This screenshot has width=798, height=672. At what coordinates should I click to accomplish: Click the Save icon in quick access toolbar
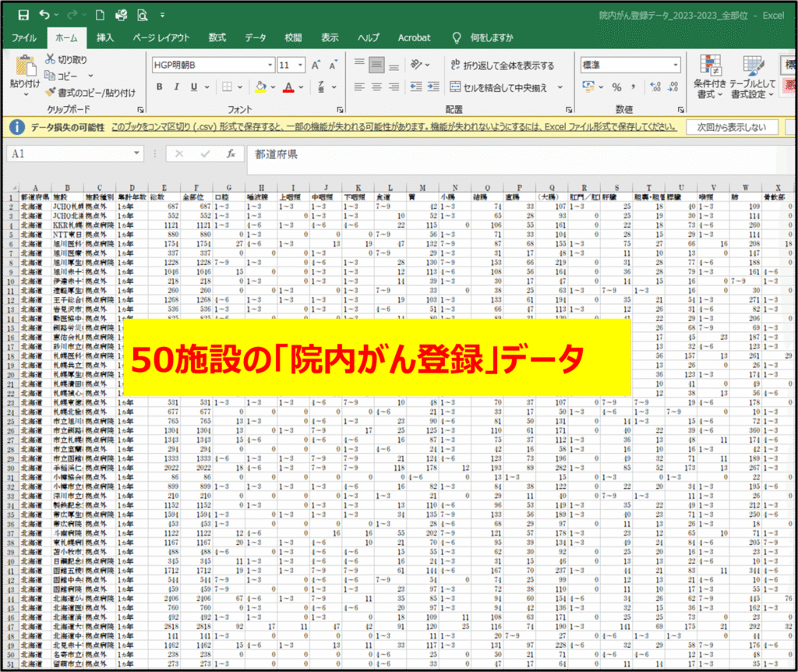[23, 15]
